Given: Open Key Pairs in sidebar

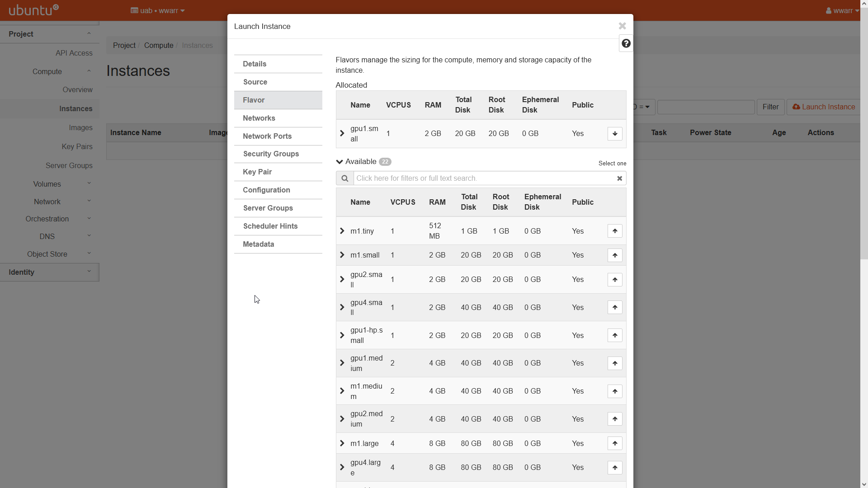Looking at the screenshot, I should pyautogui.click(x=77, y=146).
